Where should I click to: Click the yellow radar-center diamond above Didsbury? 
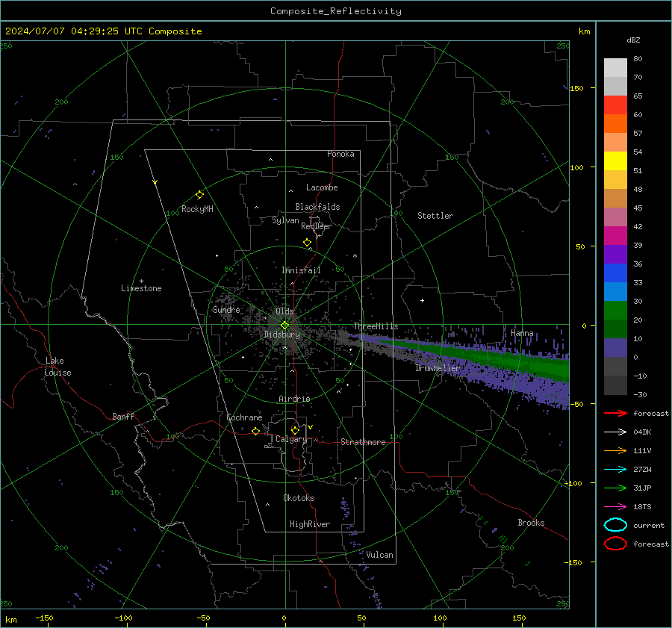coord(284,326)
